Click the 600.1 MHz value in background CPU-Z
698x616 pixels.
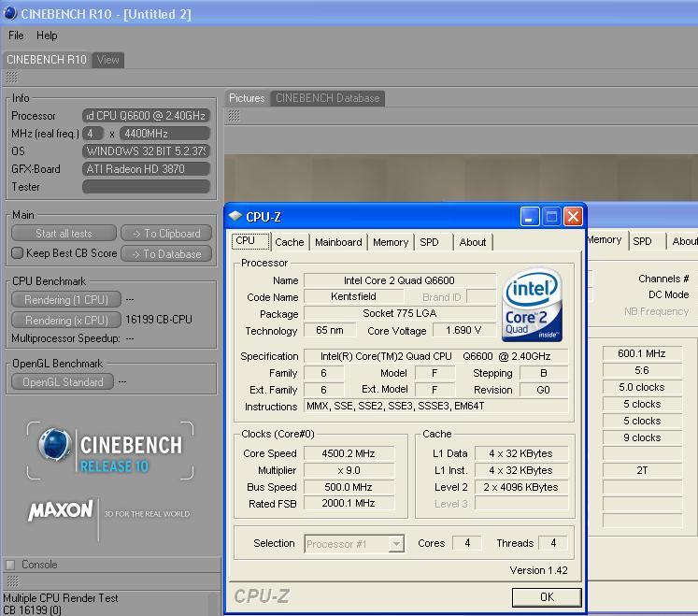(x=641, y=353)
